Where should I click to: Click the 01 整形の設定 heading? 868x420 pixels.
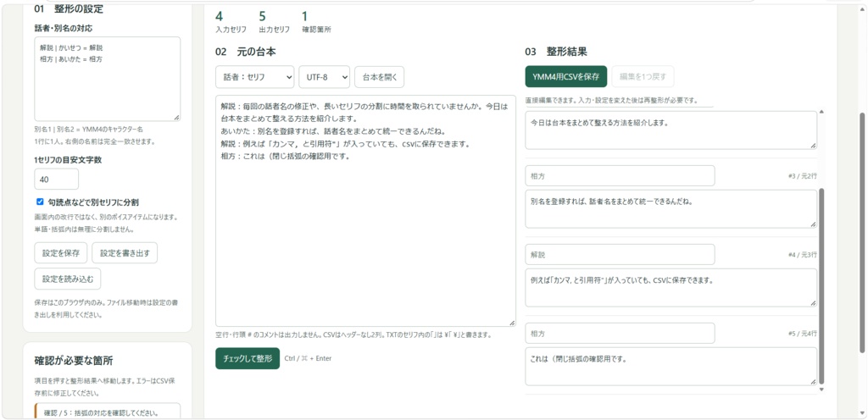coord(69,8)
